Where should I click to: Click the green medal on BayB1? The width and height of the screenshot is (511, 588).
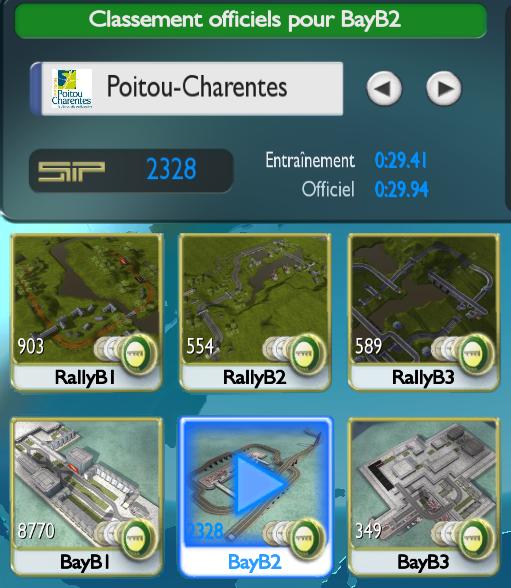tap(138, 538)
